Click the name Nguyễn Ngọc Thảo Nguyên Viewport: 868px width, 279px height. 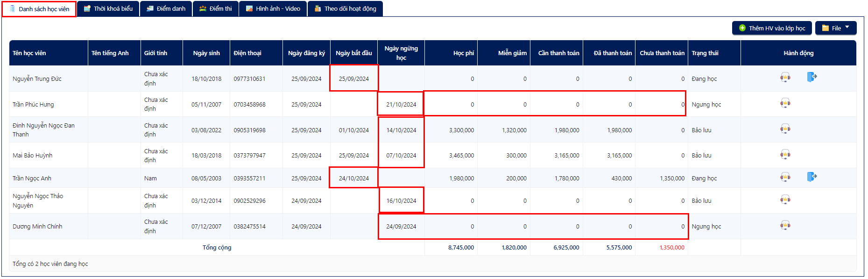coord(38,200)
